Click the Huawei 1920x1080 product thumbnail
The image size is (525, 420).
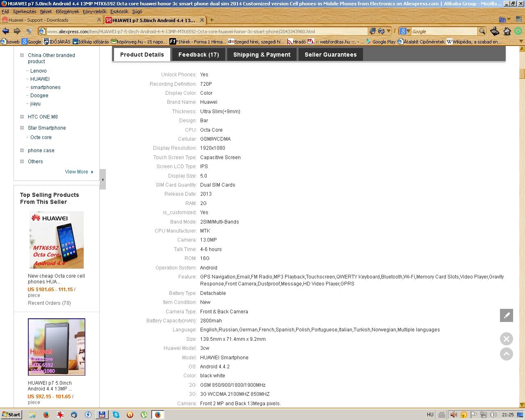coord(57,347)
